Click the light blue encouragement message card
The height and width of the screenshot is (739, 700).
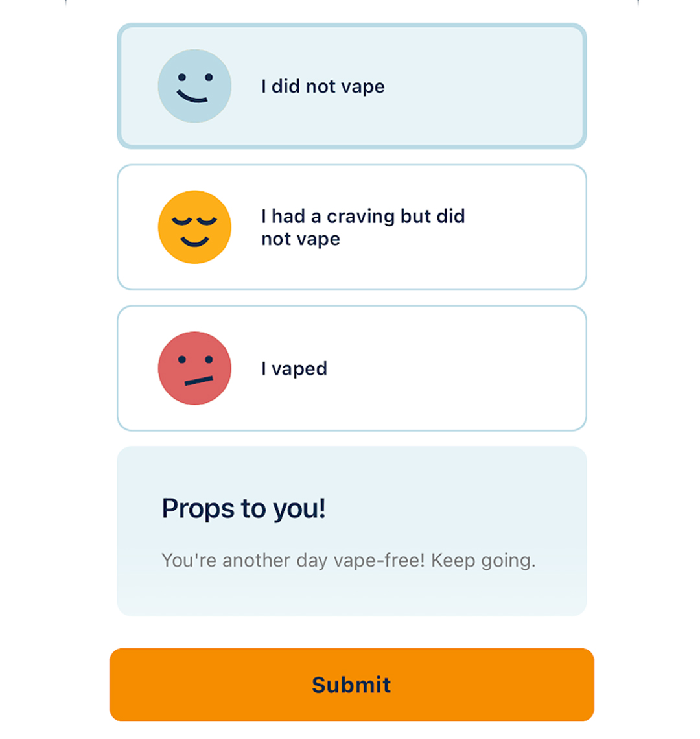click(x=352, y=531)
